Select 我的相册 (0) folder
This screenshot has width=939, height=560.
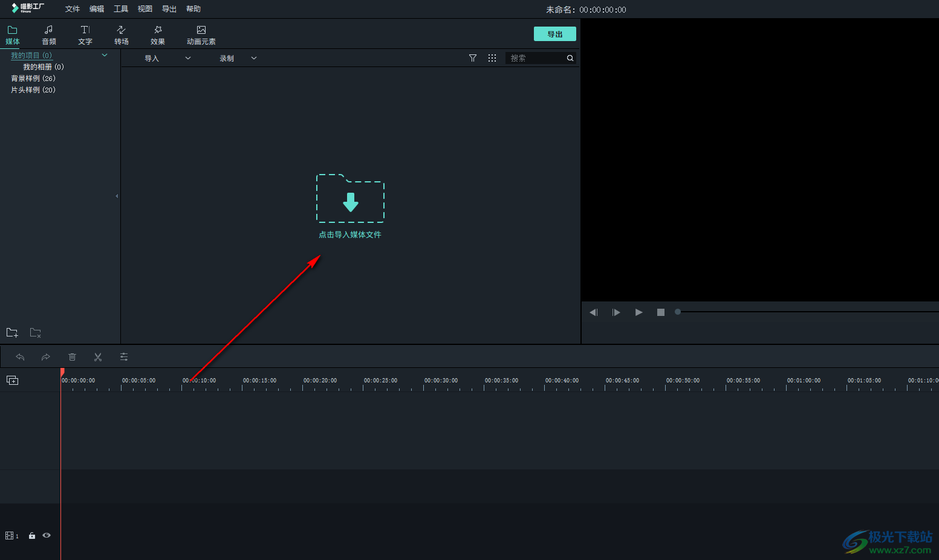(44, 67)
